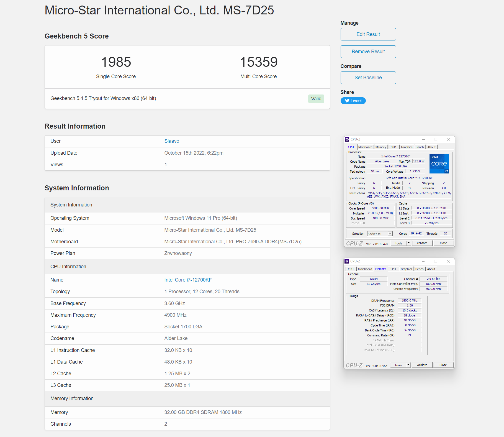Click the Operating System value Windows 11 Pro

200,218
